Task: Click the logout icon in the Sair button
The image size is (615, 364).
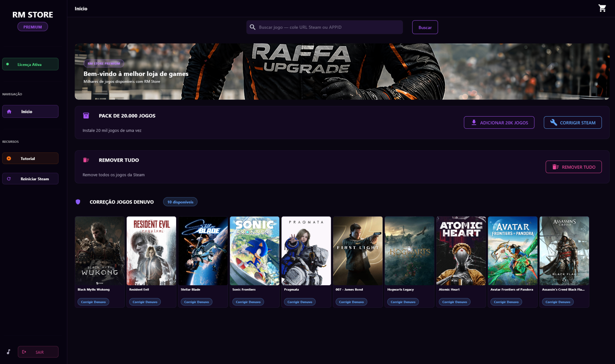Action: tap(24, 352)
